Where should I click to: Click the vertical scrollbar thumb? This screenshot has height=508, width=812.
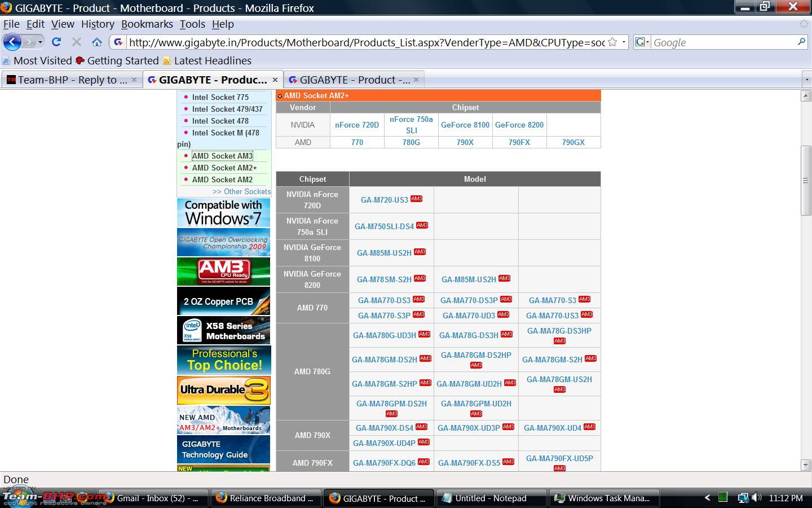(x=806, y=180)
